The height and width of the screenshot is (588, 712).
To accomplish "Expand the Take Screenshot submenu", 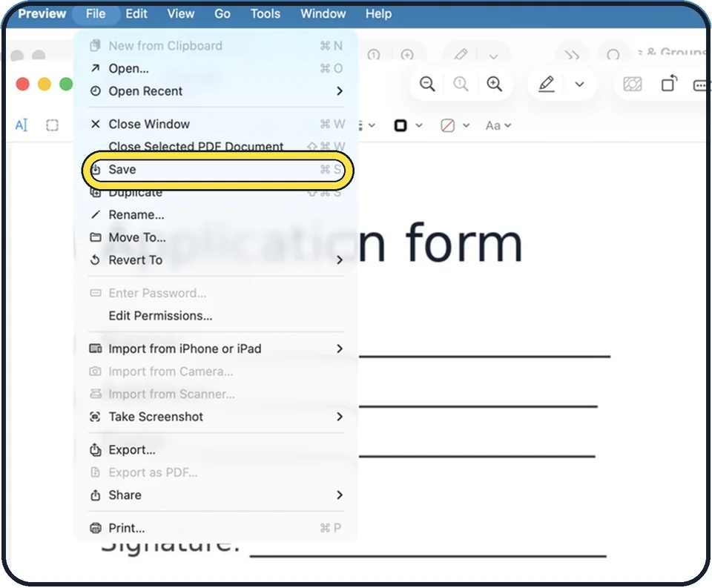I will pos(216,417).
